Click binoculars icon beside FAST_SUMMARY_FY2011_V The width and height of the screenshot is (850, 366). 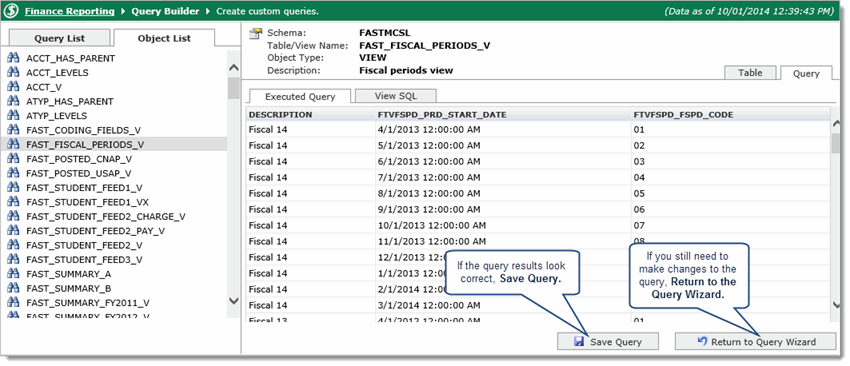click(13, 303)
